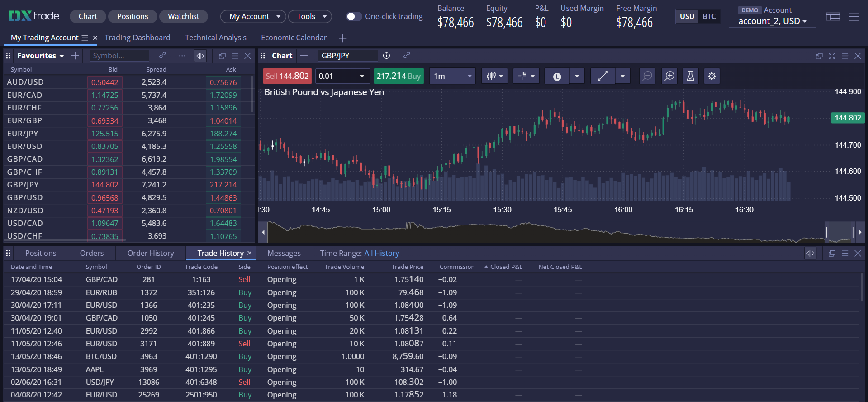
Task: Click the Sell 144.802 button
Action: click(x=287, y=76)
